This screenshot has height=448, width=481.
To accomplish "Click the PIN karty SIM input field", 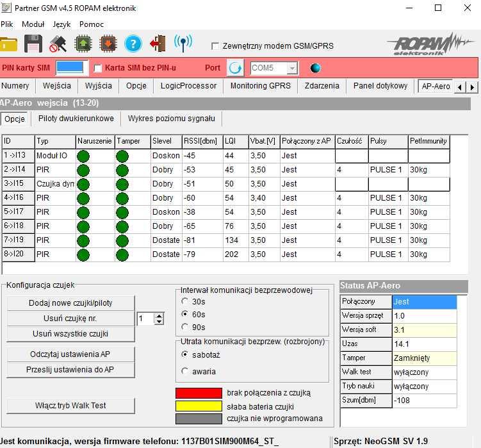I will (x=72, y=67).
